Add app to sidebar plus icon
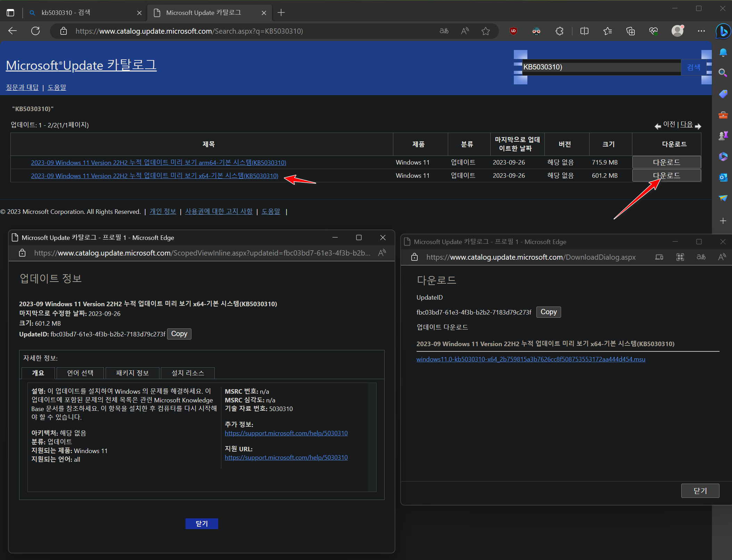This screenshot has width=732, height=560. pyautogui.click(x=723, y=221)
